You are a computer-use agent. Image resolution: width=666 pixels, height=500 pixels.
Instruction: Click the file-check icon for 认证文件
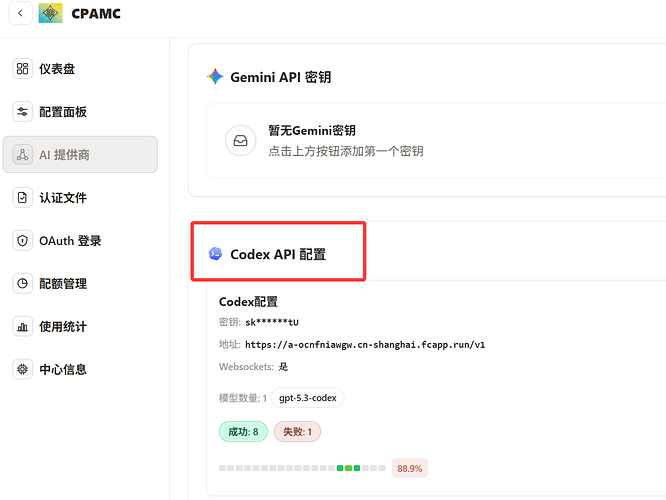coord(23,198)
